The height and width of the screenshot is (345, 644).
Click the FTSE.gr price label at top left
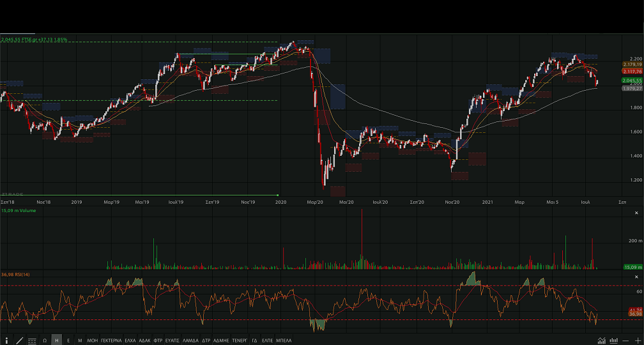click(x=34, y=40)
